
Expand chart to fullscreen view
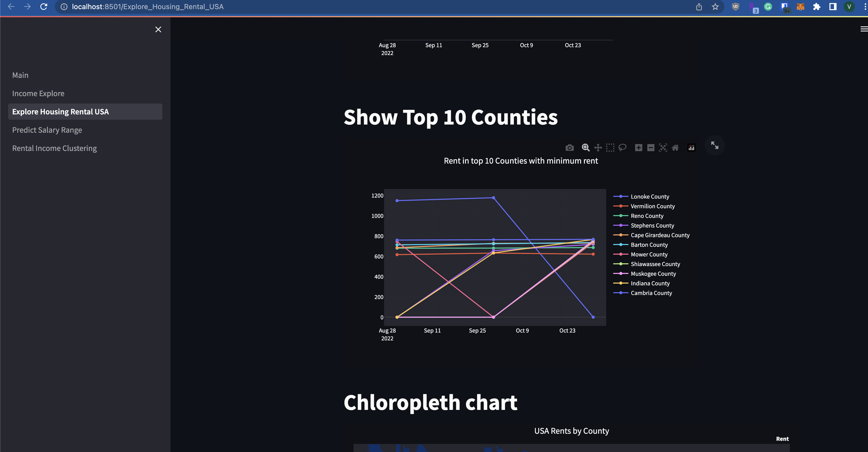point(715,145)
